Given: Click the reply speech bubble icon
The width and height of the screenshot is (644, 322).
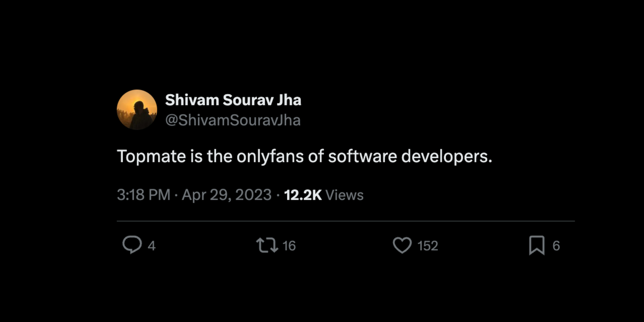Looking at the screenshot, I should point(132,245).
